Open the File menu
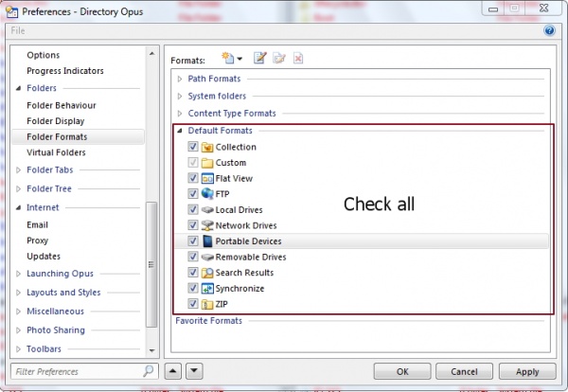This screenshot has width=568, height=392. click(18, 31)
